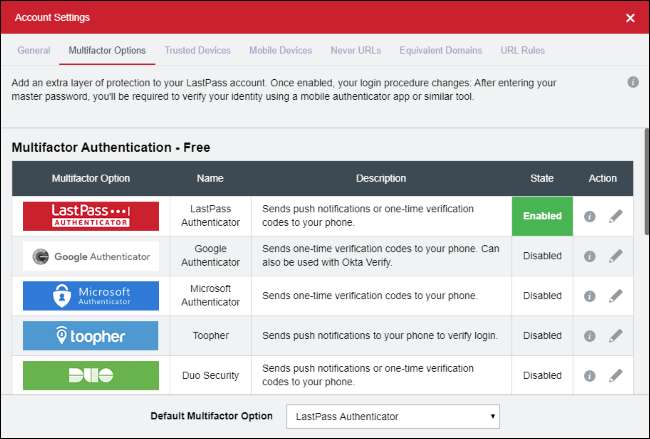The height and width of the screenshot is (439, 650).
Task: Switch to URL Rules tab
Action: tap(523, 50)
